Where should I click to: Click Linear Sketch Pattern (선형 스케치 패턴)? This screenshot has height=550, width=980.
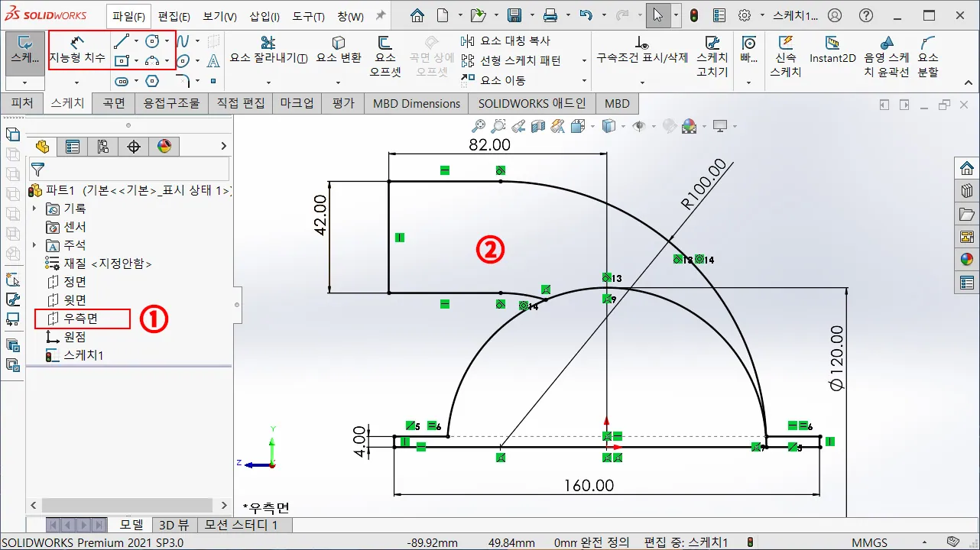(x=511, y=60)
